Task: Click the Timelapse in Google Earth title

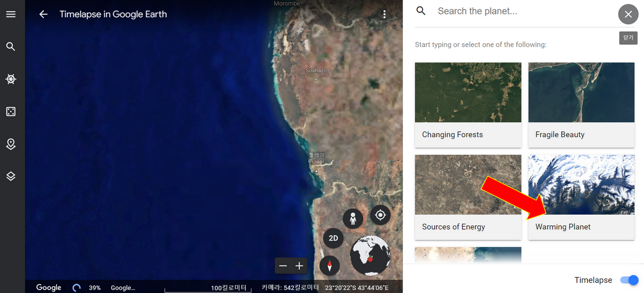Action: [113, 14]
